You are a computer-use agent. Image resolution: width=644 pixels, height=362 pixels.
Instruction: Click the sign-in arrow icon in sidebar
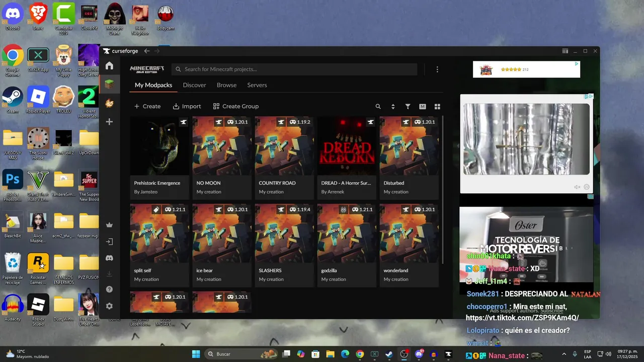point(109,241)
